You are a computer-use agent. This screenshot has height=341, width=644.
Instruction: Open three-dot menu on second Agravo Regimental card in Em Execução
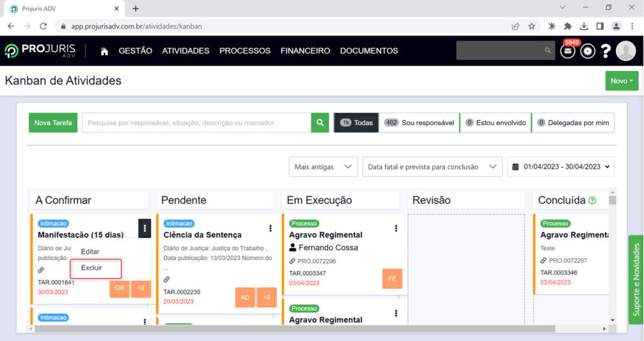pyautogui.click(x=396, y=313)
